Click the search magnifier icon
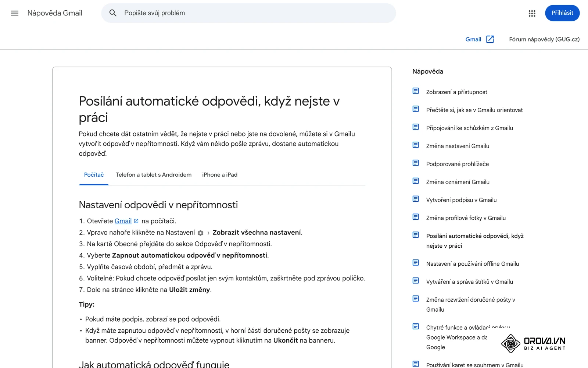 click(x=113, y=13)
